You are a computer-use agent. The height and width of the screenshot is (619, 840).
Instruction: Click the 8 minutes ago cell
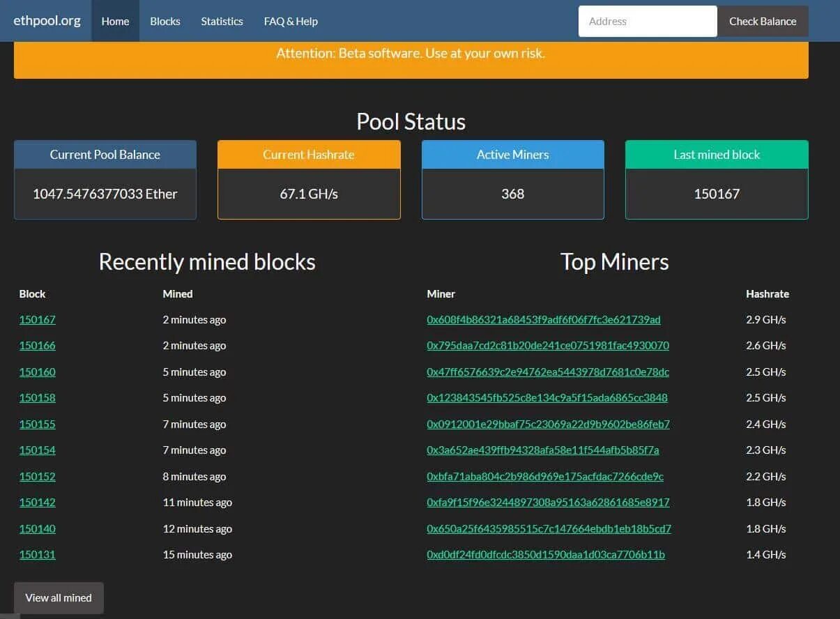coord(194,477)
